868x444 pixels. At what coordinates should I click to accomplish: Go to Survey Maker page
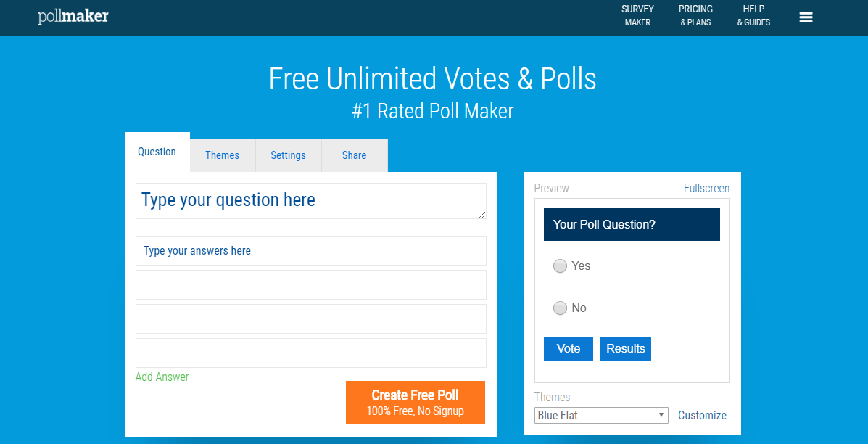coord(637,16)
